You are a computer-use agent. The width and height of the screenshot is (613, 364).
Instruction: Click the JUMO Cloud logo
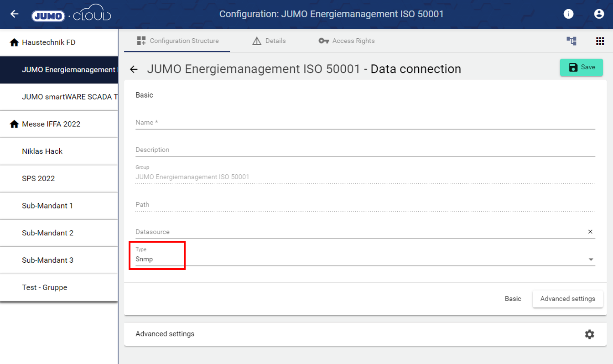(71, 15)
